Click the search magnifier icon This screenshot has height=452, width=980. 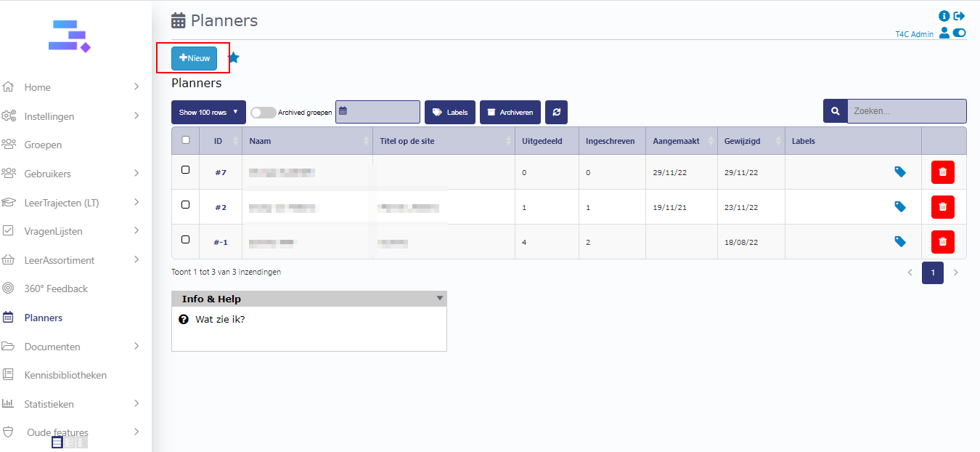click(835, 111)
